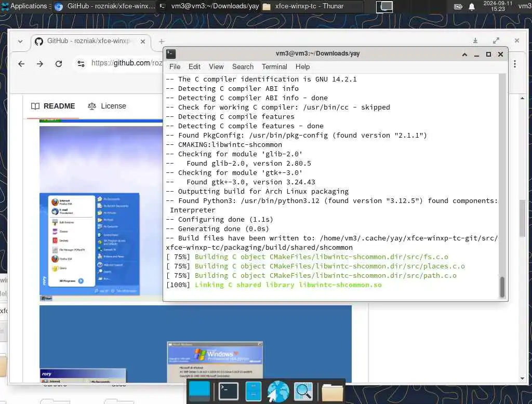Select the vm3@vm3 terminal taskbar entry
The width and height of the screenshot is (532, 404).
209,6
